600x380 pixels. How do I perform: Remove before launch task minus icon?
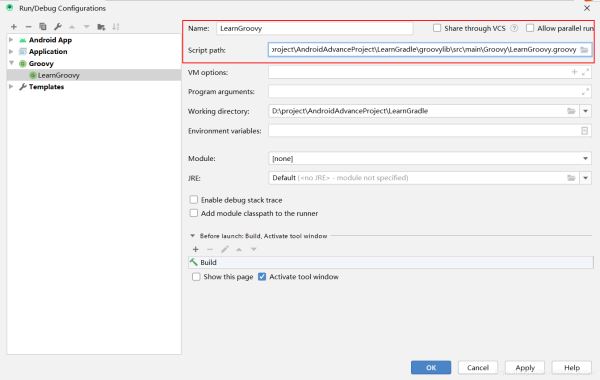210,250
